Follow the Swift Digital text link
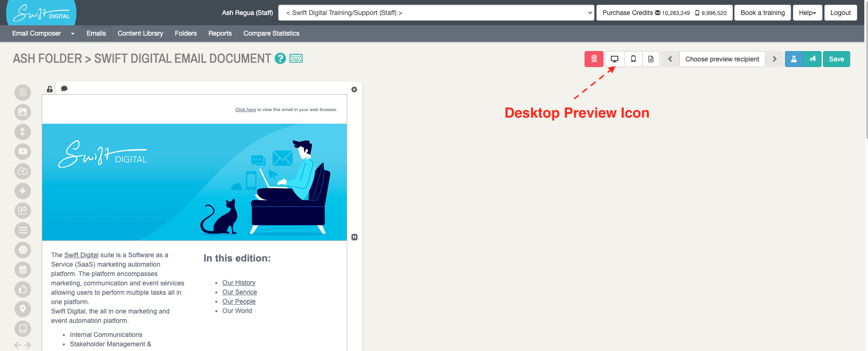The image size is (868, 351). pyautogui.click(x=81, y=255)
